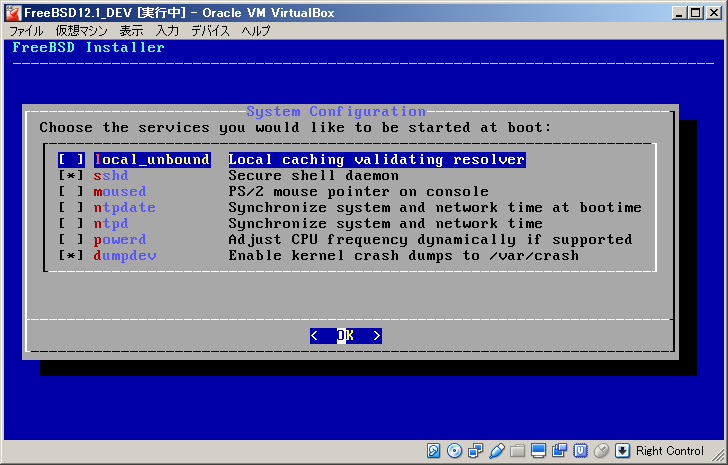The width and height of the screenshot is (728, 465).
Task: Enable the moused service checkbox
Action: [71, 192]
